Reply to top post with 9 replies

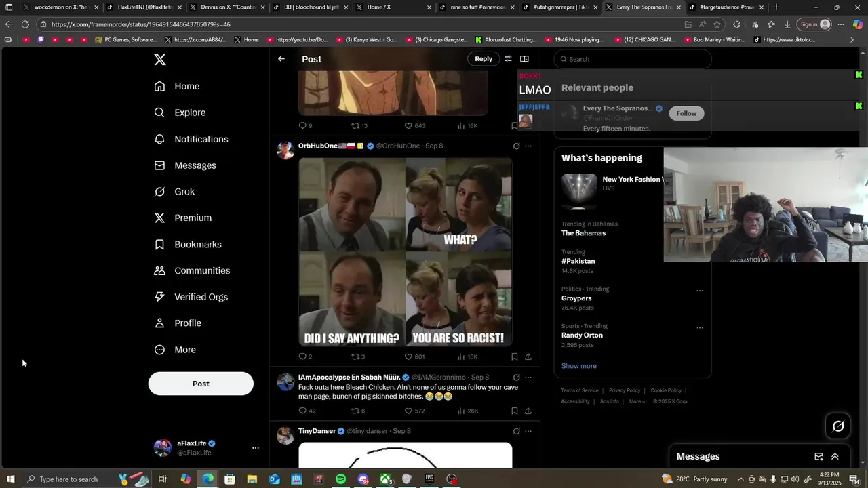[305, 125]
